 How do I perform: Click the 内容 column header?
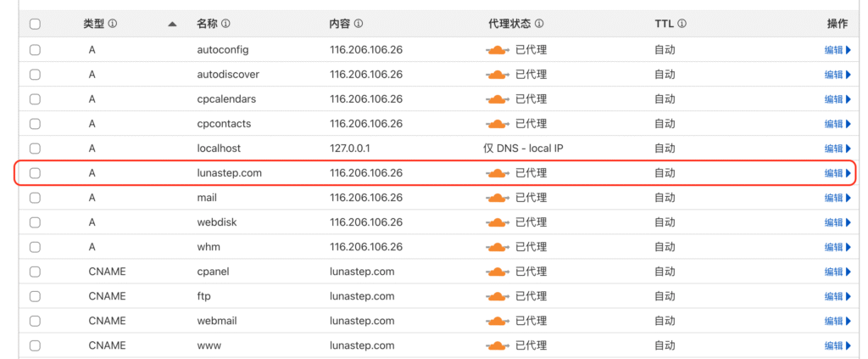[341, 24]
